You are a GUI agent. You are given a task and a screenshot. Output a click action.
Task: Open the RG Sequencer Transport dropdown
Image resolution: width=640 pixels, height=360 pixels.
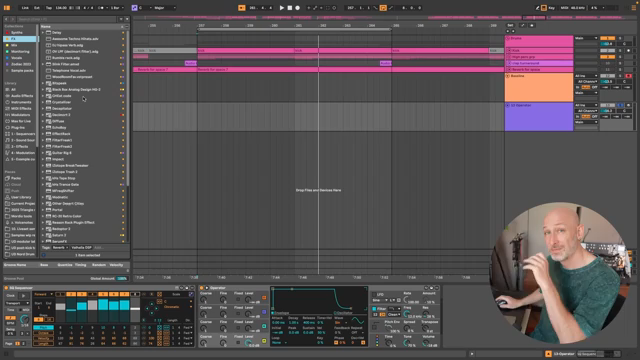(17, 303)
